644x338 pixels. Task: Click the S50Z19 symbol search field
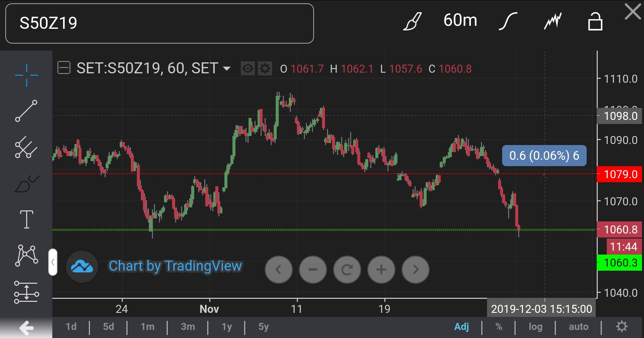160,23
